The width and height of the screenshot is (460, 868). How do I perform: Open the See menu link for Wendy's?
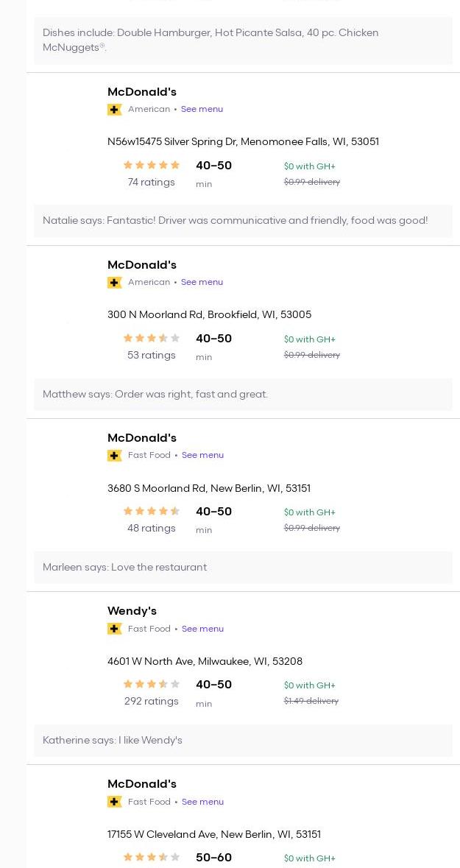coord(202,629)
